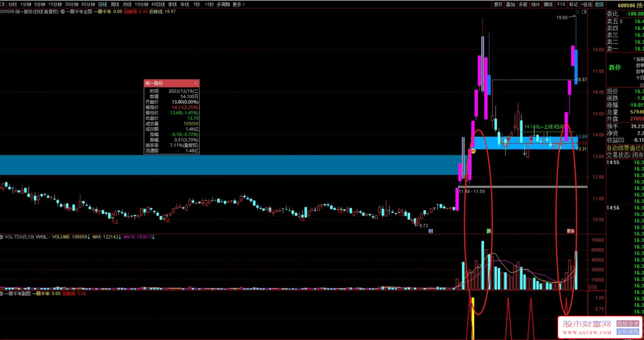Click the 600506 统一股份 chart title
This screenshot has height=340, width=644.
pyautogui.click(x=29, y=12)
